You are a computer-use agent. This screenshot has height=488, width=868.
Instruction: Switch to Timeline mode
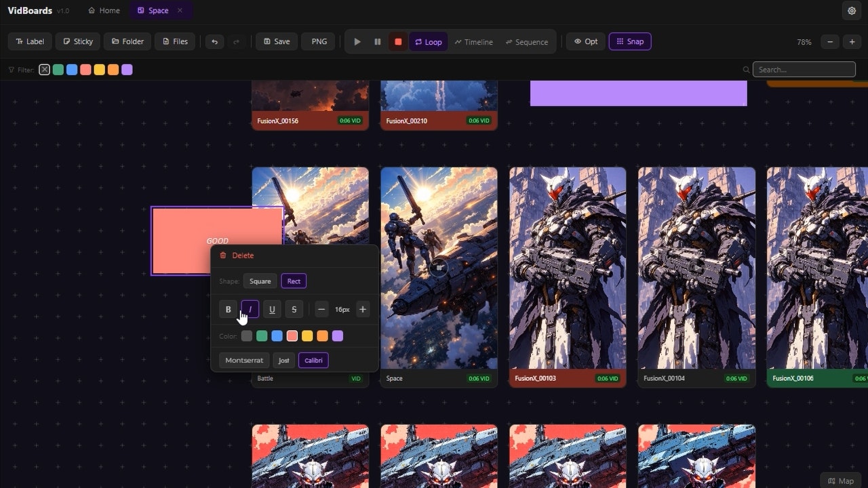pos(473,41)
